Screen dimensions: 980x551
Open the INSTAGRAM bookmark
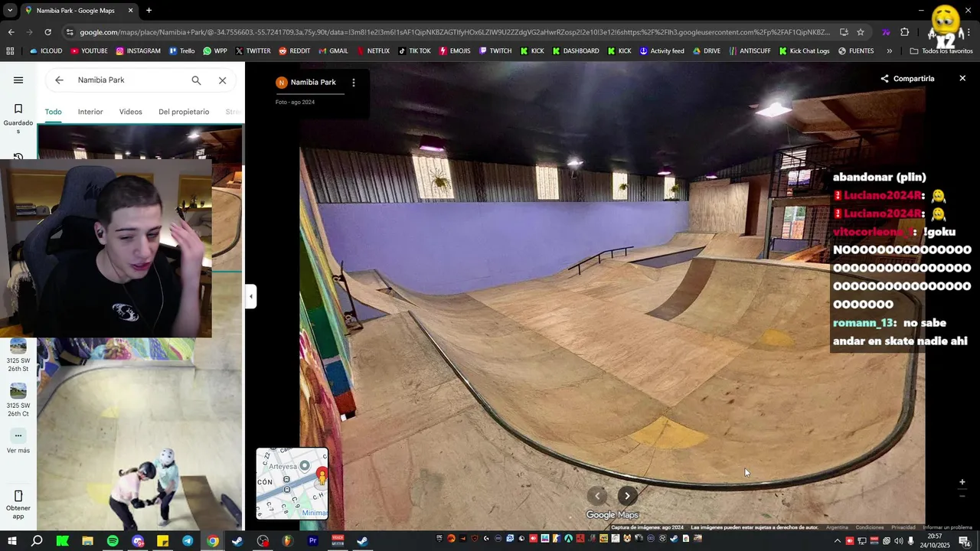(x=138, y=51)
